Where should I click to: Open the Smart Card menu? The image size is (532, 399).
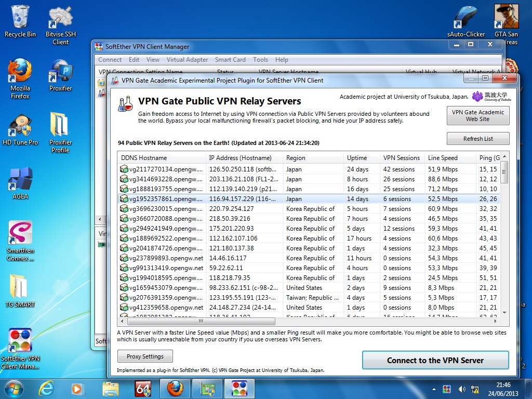[x=230, y=60]
